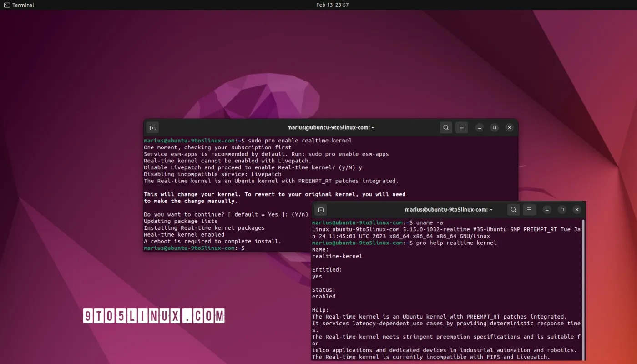Open the date and time menu showing Feb 13

coord(332,5)
